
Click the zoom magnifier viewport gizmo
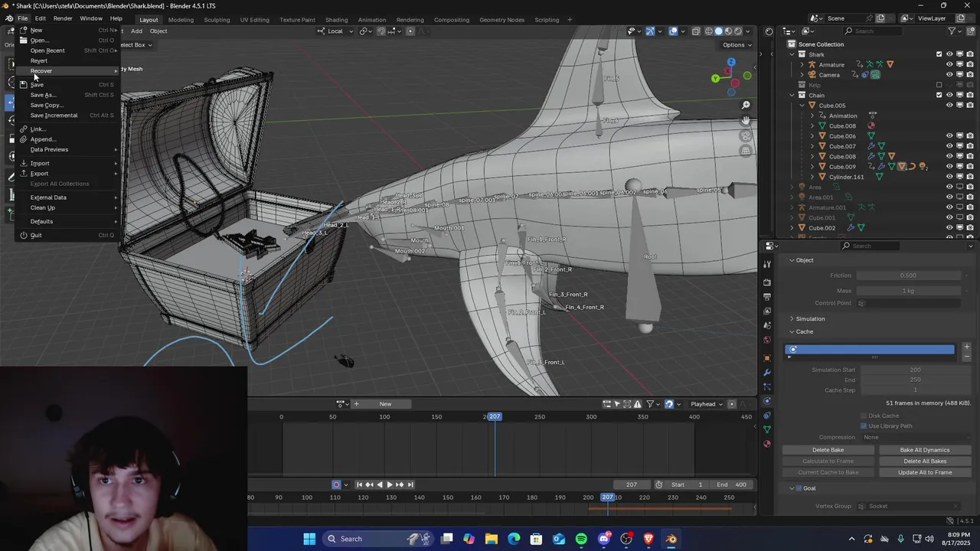click(x=746, y=106)
